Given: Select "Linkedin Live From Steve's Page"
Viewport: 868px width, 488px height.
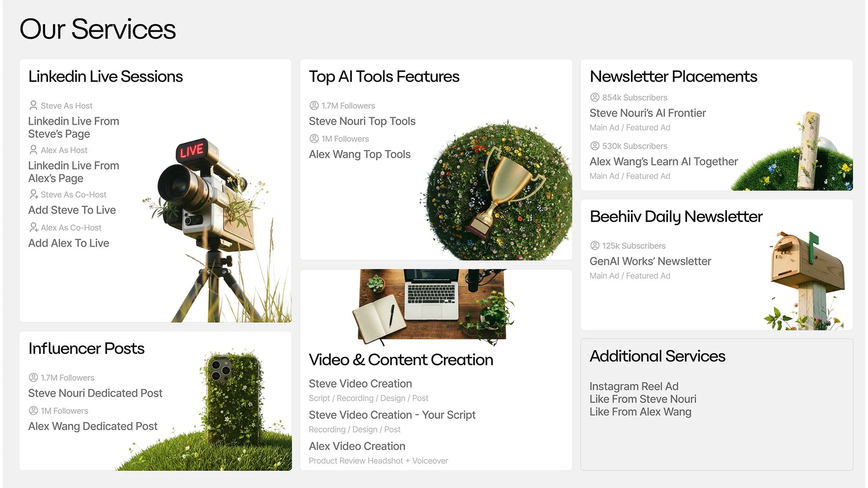Looking at the screenshot, I should 74,127.
